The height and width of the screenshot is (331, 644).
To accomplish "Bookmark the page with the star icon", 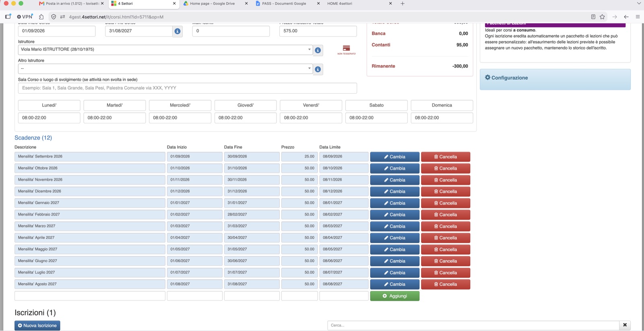I will 602,16.
